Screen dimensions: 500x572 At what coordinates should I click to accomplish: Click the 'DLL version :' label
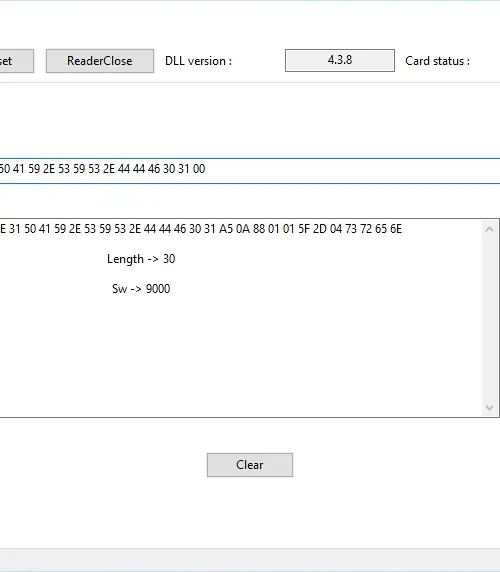tap(198, 61)
